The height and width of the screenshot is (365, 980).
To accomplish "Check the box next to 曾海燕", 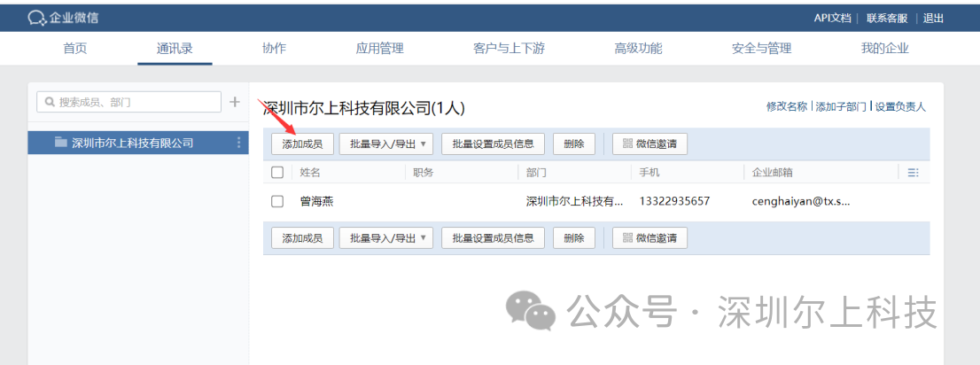I will click(x=277, y=201).
